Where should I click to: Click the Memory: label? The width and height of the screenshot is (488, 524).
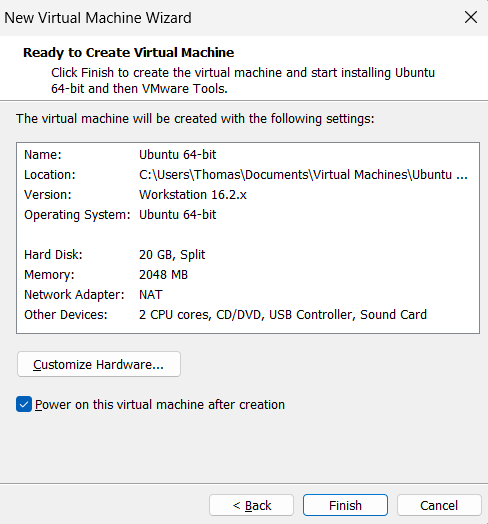(x=49, y=275)
